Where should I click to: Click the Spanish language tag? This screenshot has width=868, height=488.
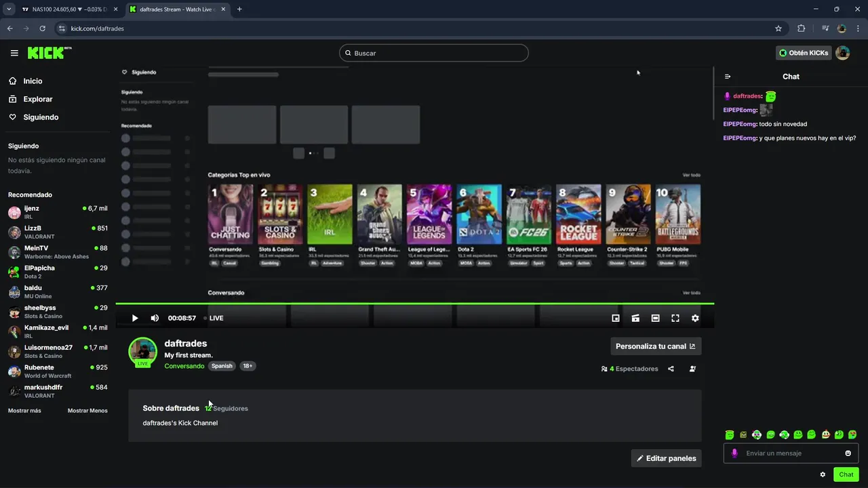tap(222, 366)
